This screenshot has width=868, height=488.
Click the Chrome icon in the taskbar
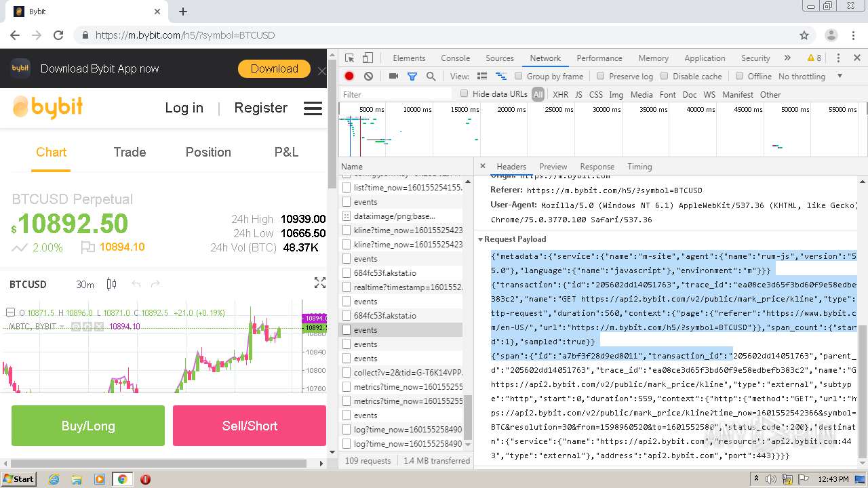pos(122,479)
